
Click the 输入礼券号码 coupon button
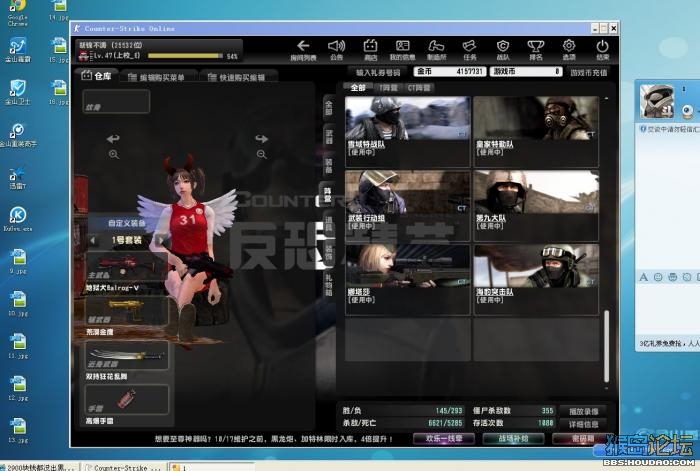(378, 72)
